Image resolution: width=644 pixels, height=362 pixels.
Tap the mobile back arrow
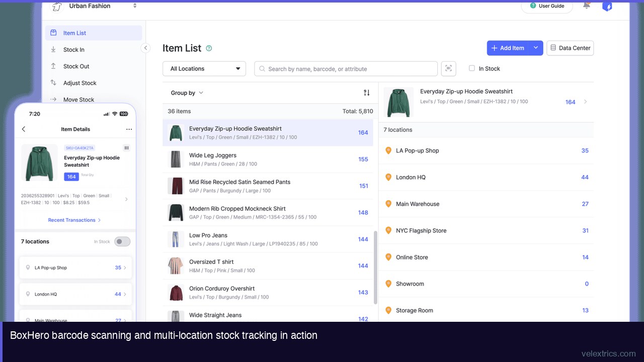click(24, 129)
